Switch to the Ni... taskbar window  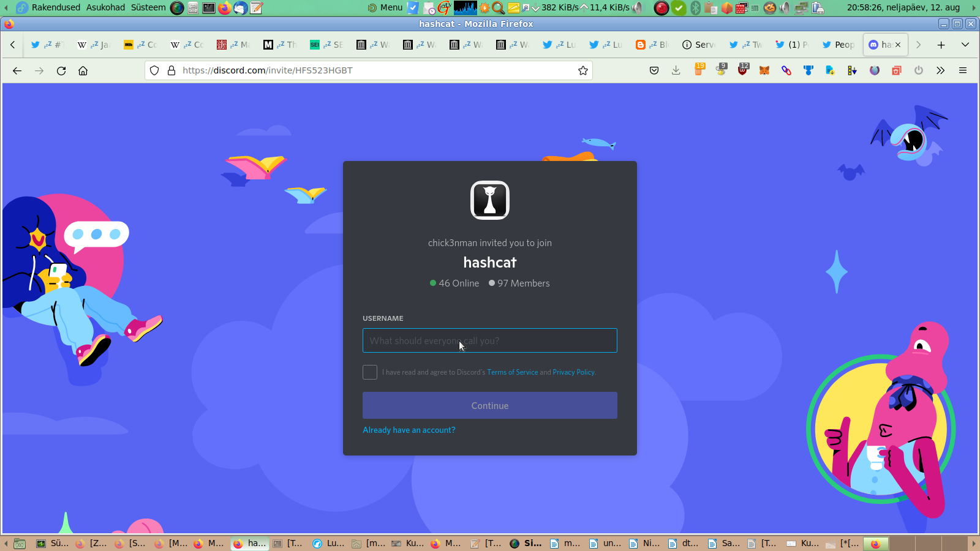644,543
